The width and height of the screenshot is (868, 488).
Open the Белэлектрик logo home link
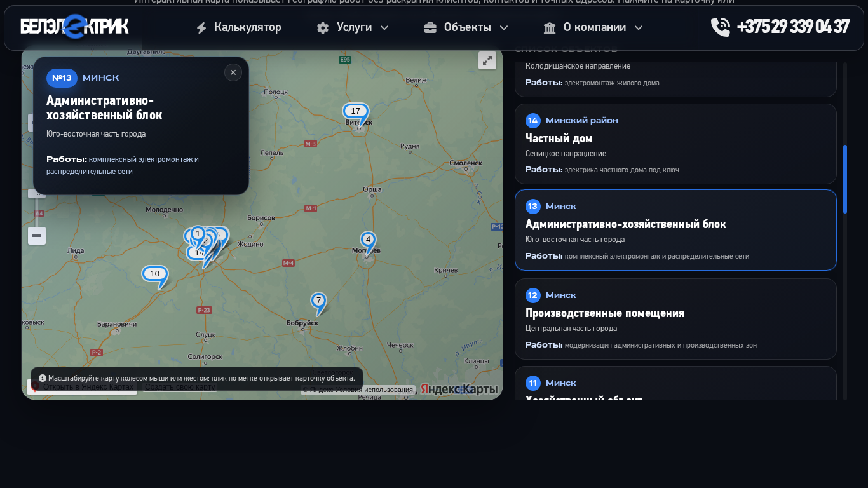(74, 27)
